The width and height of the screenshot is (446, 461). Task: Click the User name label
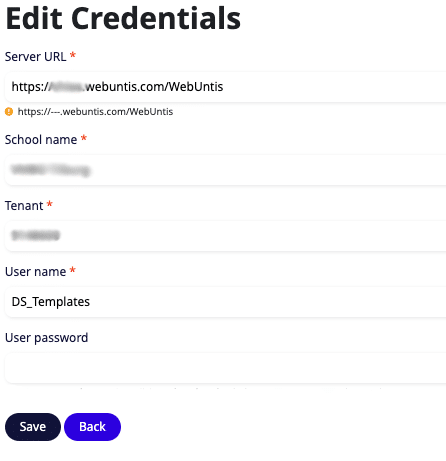click(35, 272)
